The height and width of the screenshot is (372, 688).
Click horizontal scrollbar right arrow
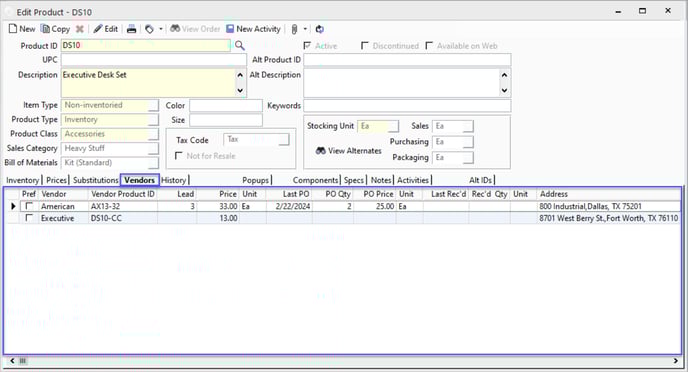point(675,361)
